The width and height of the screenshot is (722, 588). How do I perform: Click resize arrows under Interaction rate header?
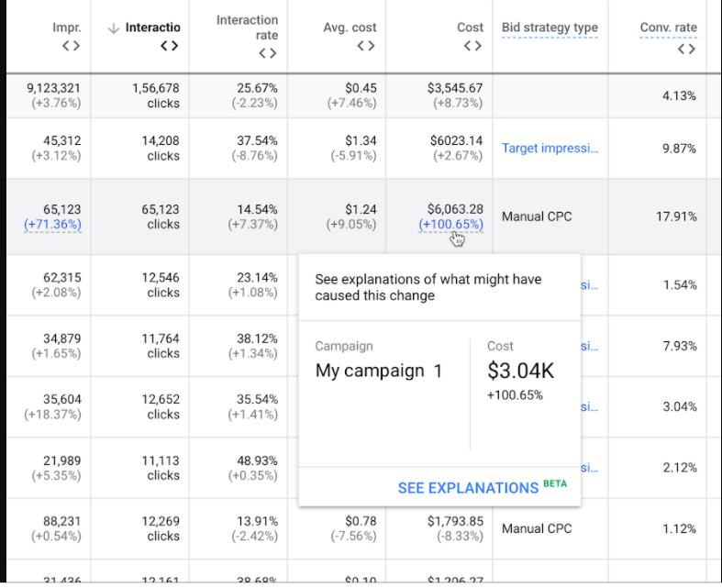pos(268,53)
